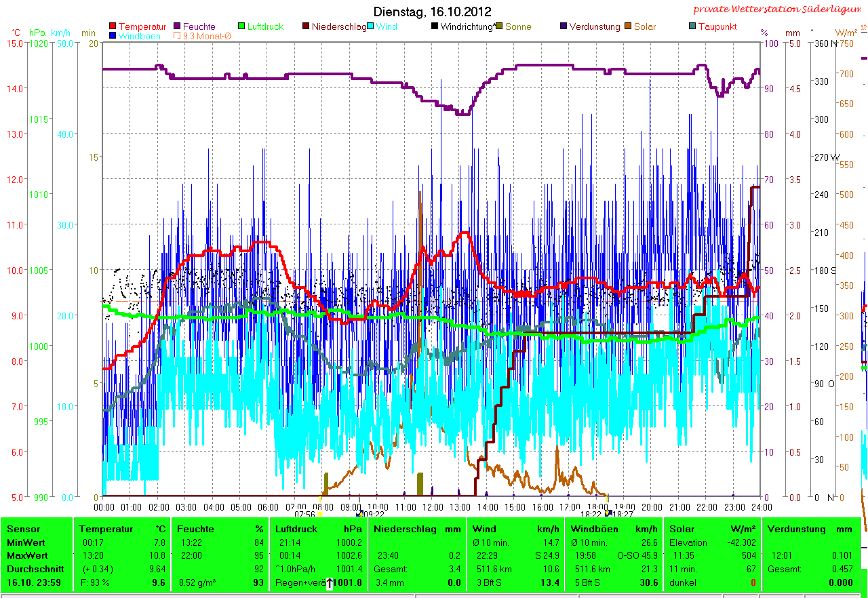Click the 'private Wetterstation Süderlügum' title link
This screenshot has width=868, height=598.
click(x=779, y=9)
